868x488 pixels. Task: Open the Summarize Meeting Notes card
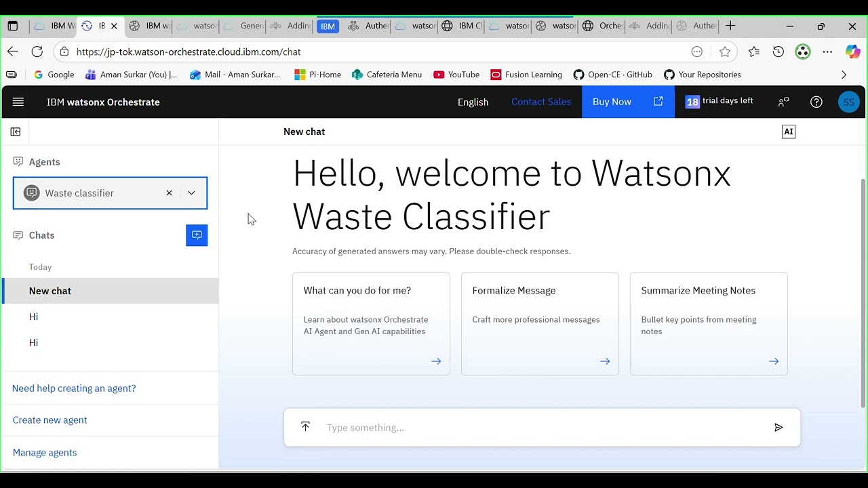point(709,324)
